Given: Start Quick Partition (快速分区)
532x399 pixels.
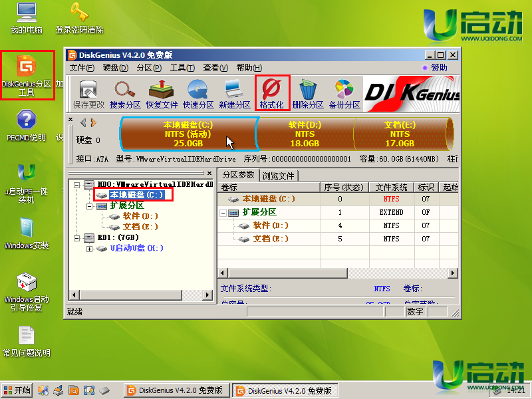Looking at the screenshot, I should click(198, 94).
